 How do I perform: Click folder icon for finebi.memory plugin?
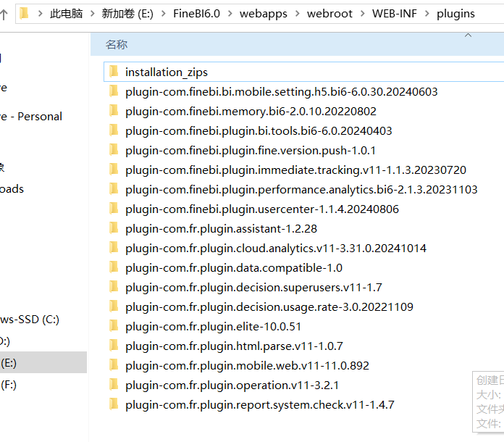(114, 111)
